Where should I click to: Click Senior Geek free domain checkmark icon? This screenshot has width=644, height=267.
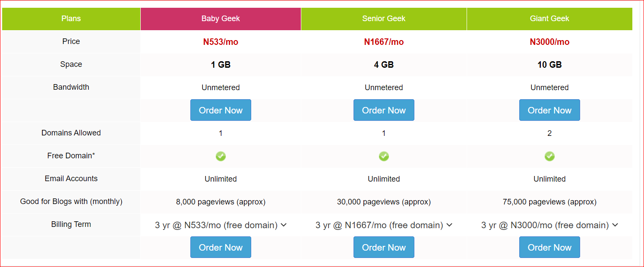(384, 156)
